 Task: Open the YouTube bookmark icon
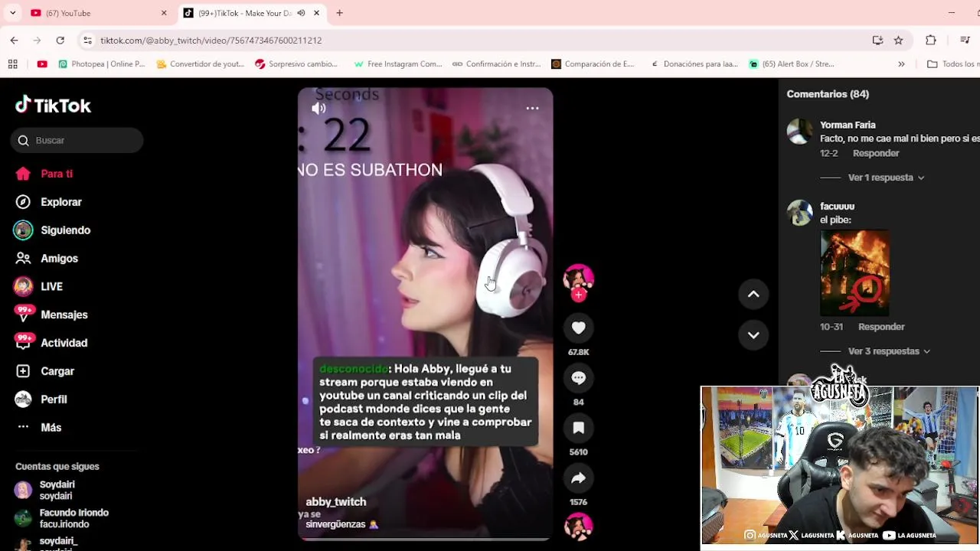point(42,64)
